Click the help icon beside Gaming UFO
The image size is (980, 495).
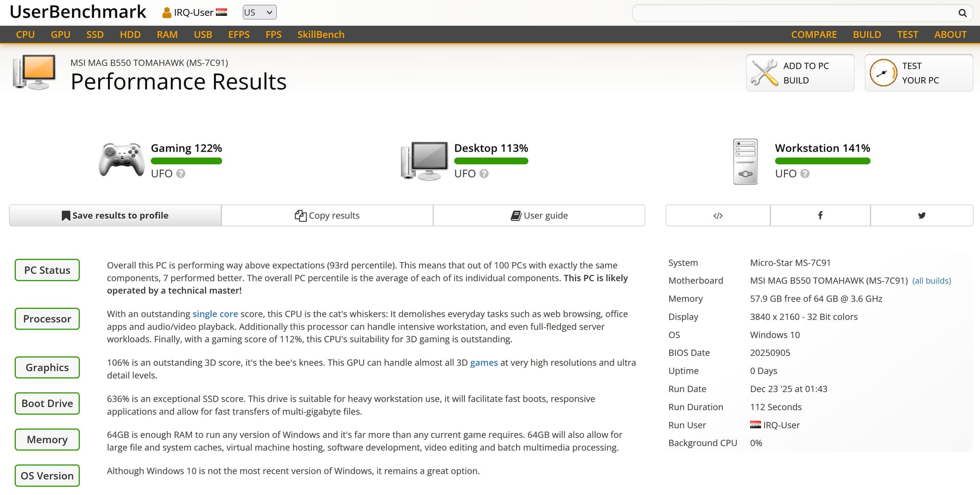(181, 174)
